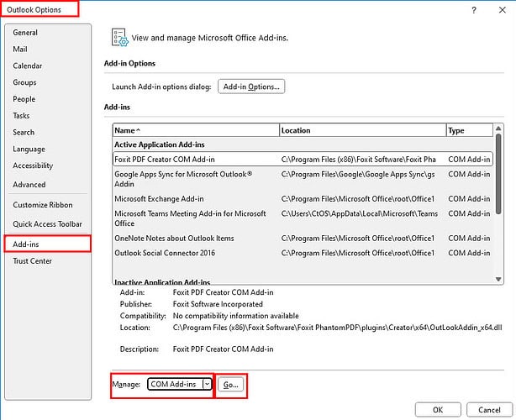This screenshot has width=516, height=420.
Task: Select the Add-ins category
Action: pos(47,244)
